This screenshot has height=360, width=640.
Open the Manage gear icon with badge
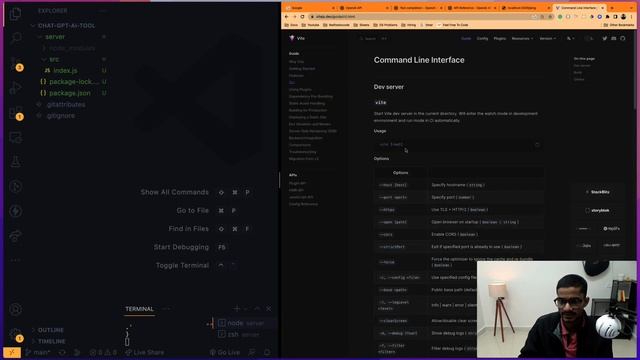16,335
